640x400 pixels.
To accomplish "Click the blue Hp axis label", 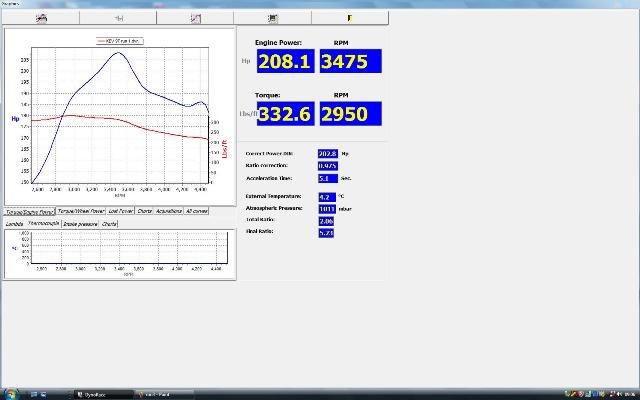I will coord(15,119).
